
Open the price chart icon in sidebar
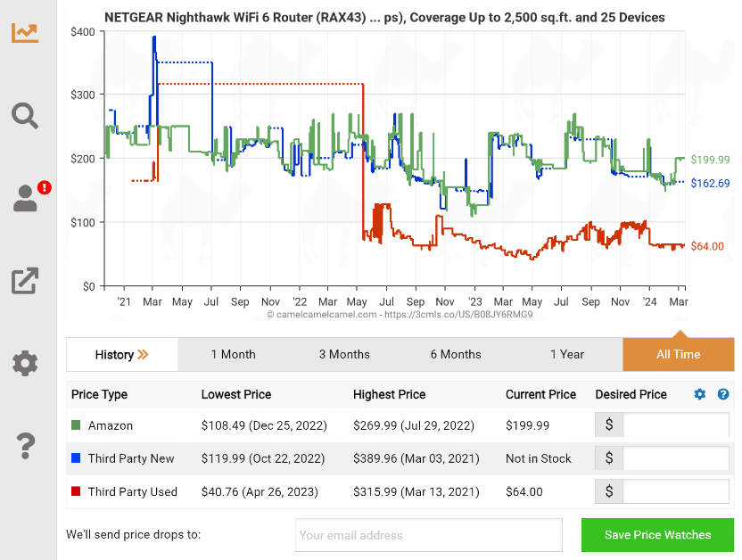coord(25,33)
